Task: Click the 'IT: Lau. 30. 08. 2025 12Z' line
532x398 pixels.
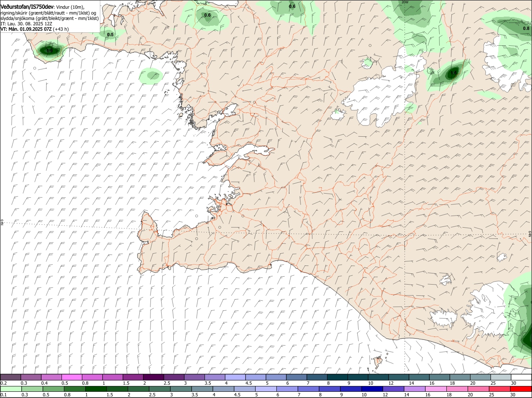Action: tap(26, 24)
